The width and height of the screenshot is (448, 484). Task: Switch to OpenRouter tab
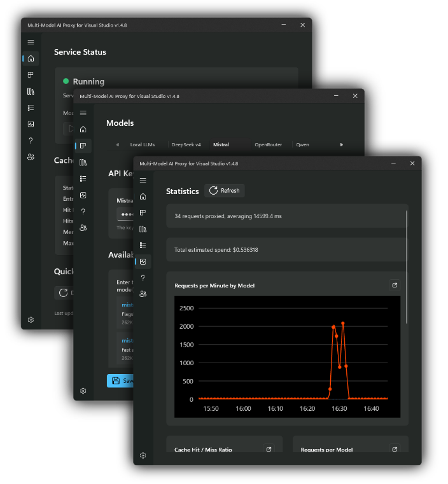click(269, 144)
